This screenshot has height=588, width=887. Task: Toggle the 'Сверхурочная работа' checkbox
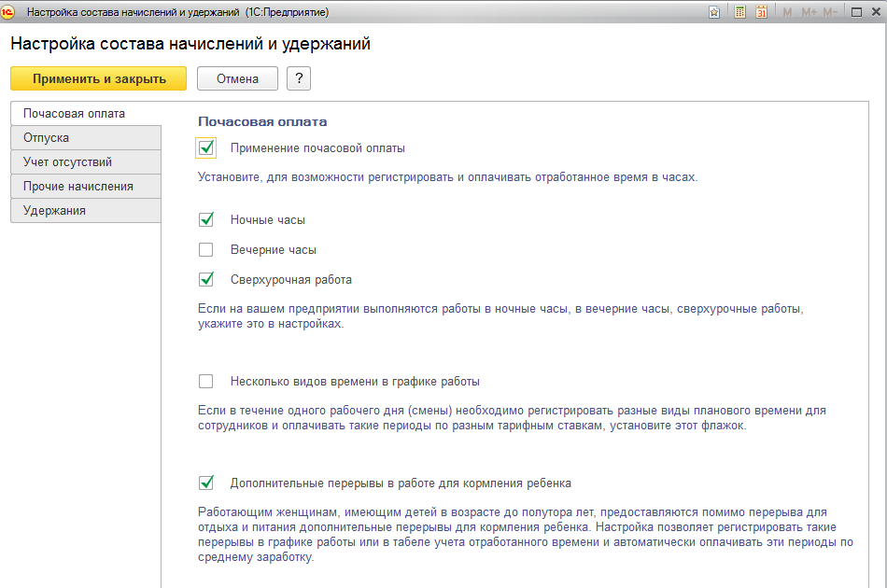[x=206, y=279]
